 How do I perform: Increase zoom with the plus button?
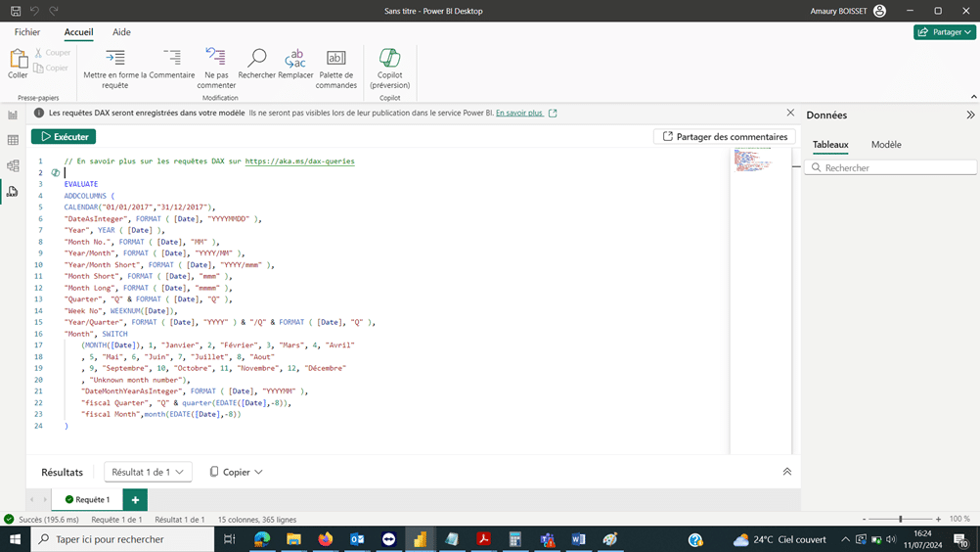pyautogui.click(x=938, y=519)
